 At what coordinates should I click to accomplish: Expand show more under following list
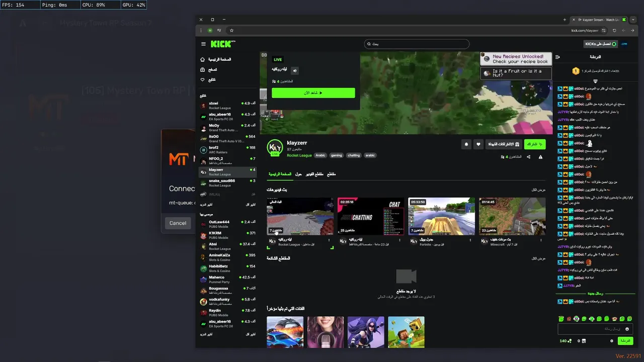point(206,205)
